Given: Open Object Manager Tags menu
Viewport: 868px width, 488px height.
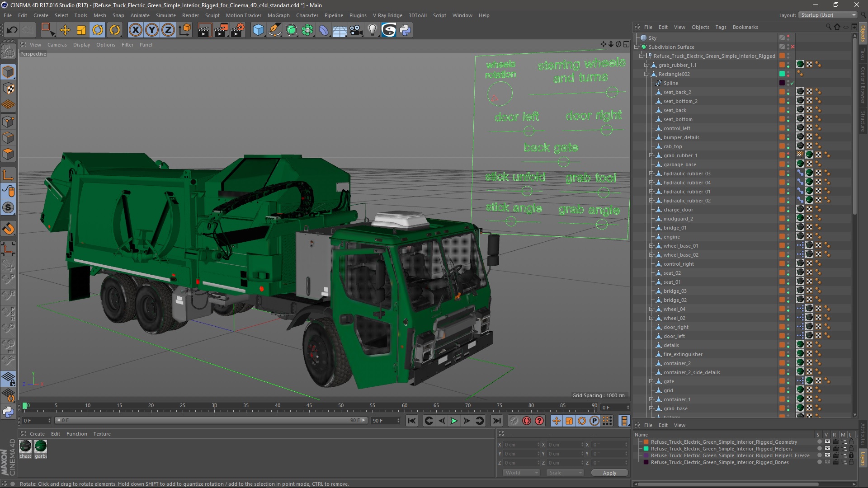Looking at the screenshot, I should pyautogui.click(x=721, y=27).
